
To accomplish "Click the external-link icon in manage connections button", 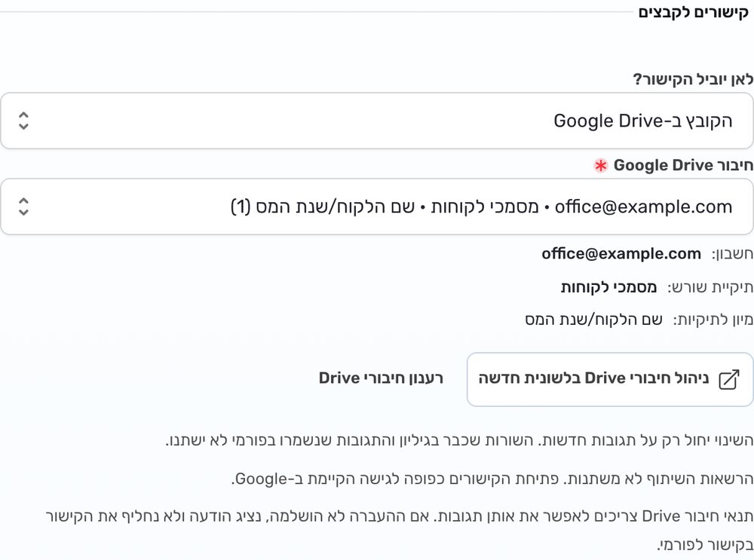I will click(729, 379).
